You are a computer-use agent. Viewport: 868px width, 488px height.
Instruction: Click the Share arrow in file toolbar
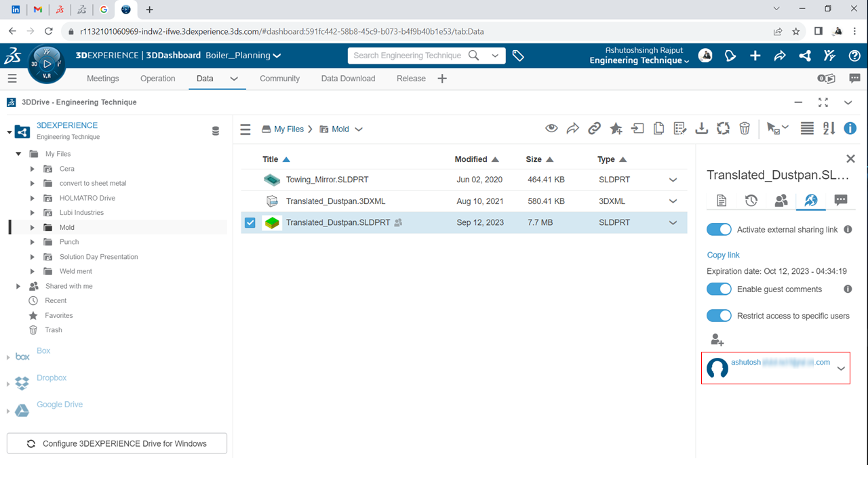click(x=573, y=128)
